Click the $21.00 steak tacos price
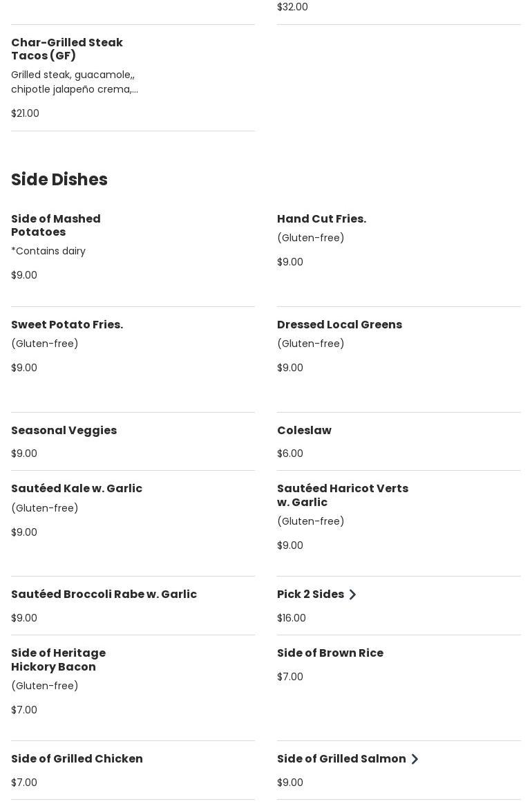 pos(25,113)
